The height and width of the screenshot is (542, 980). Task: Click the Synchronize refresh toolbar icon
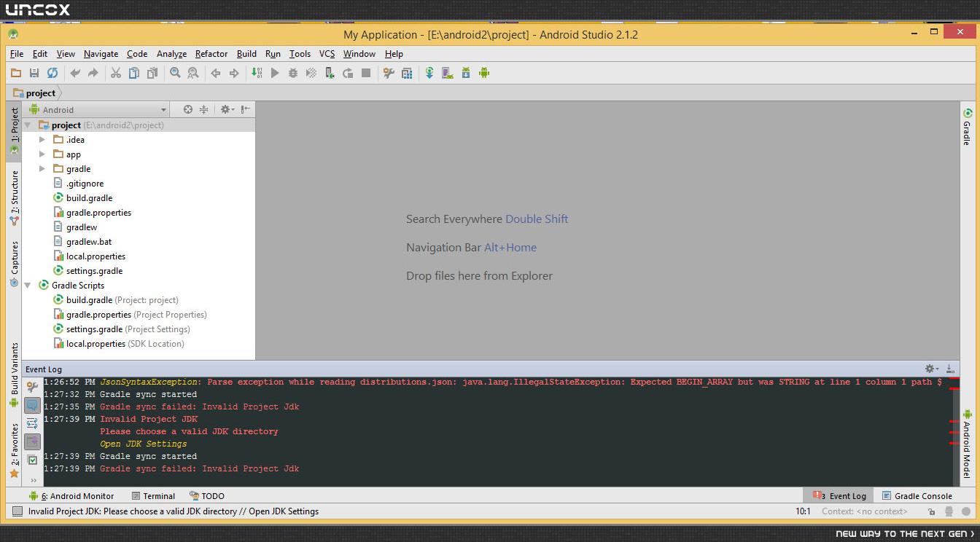[52, 73]
